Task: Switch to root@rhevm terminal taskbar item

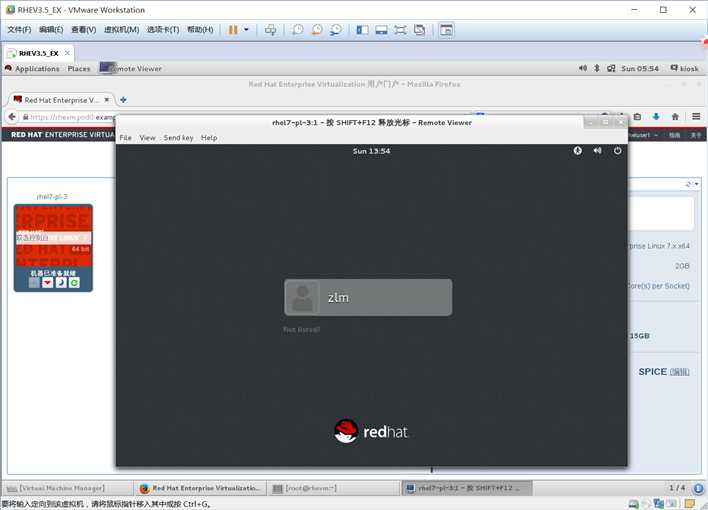Action: click(x=333, y=488)
